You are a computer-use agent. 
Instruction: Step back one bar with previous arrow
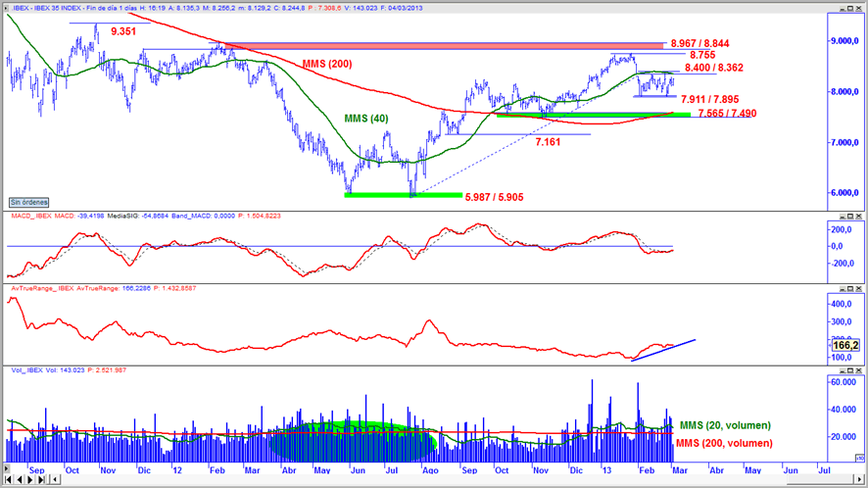[x=20, y=479]
